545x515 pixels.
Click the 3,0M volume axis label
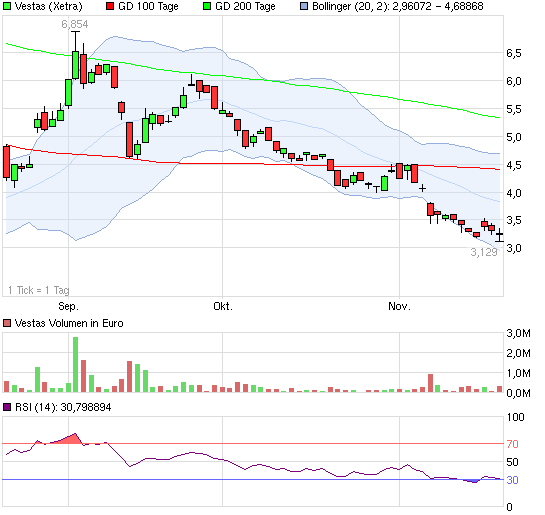point(518,333)
